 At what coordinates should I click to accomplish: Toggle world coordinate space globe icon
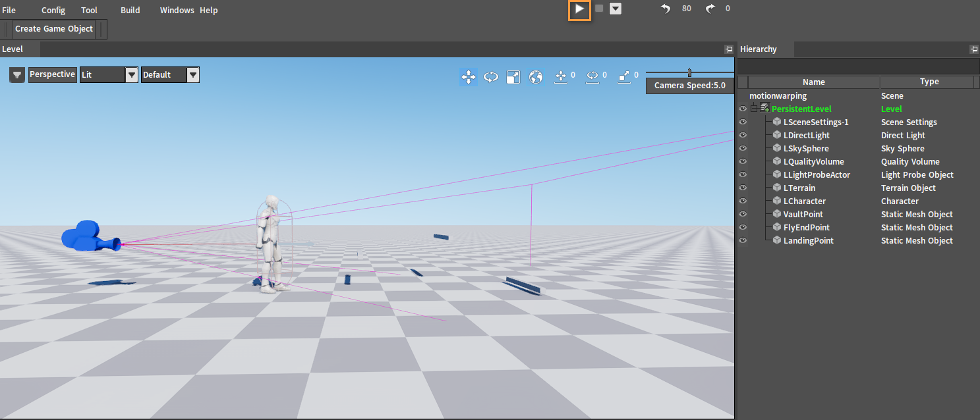tap(536, 77)
